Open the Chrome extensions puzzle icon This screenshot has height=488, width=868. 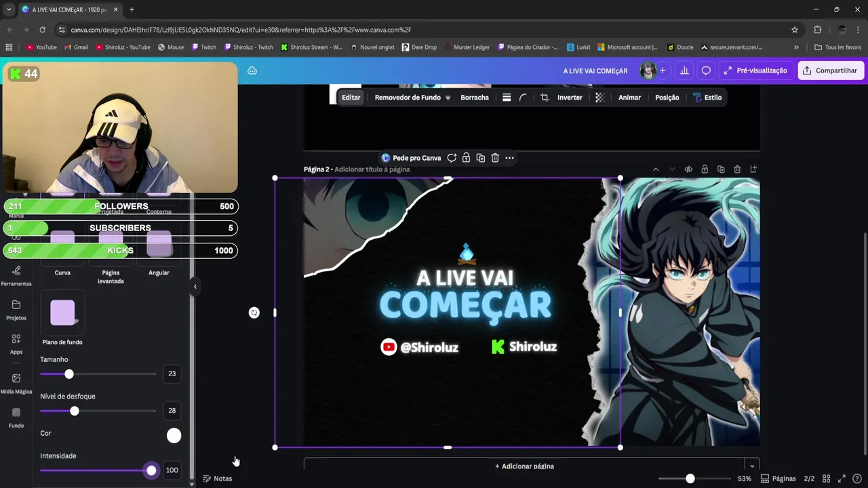coord(817,30)
